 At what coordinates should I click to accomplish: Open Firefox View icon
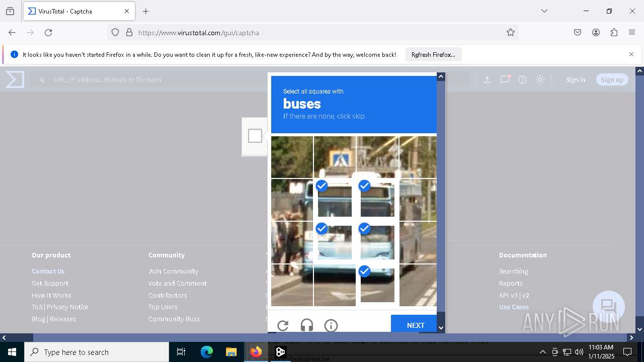[x=10, y=11]
